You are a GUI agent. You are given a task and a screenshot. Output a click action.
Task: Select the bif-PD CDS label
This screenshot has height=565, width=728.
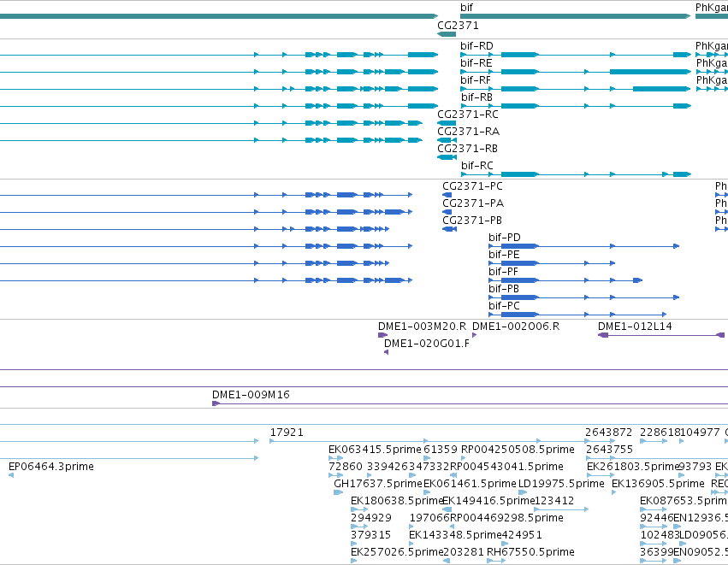click(505, 238)
